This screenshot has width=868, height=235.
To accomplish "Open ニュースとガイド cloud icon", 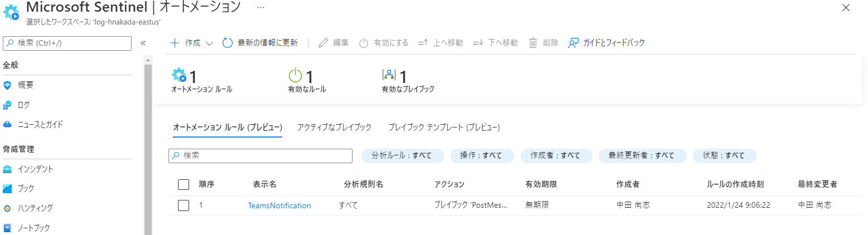I will tap(8, 124).
